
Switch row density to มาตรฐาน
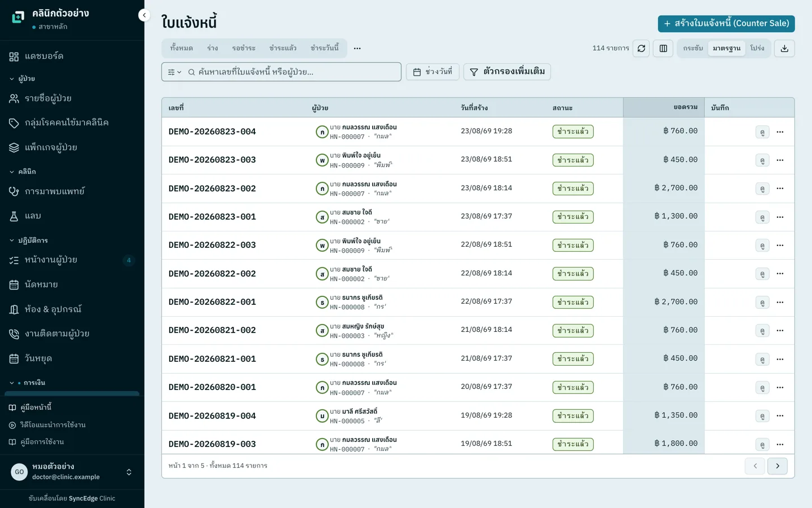(726, 49)
